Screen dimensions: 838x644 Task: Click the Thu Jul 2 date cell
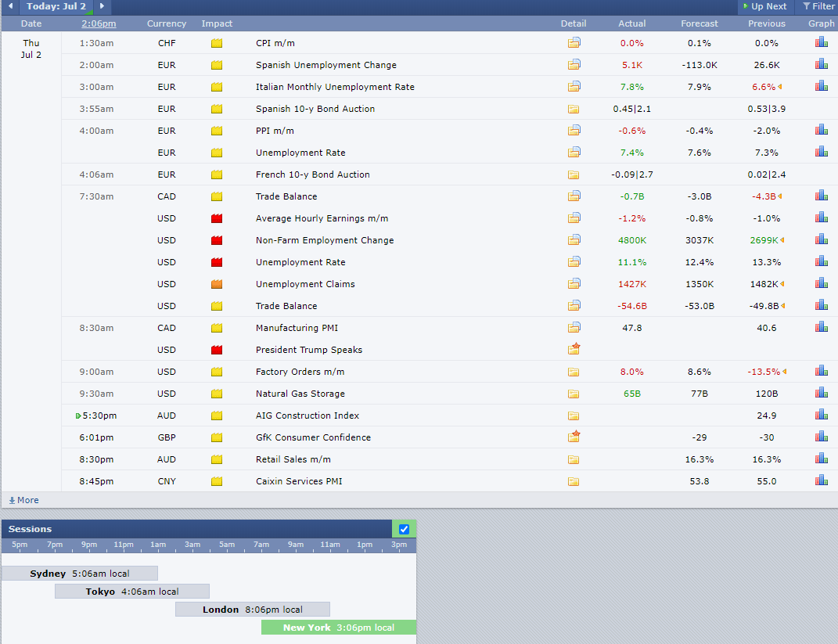(31, 49)
